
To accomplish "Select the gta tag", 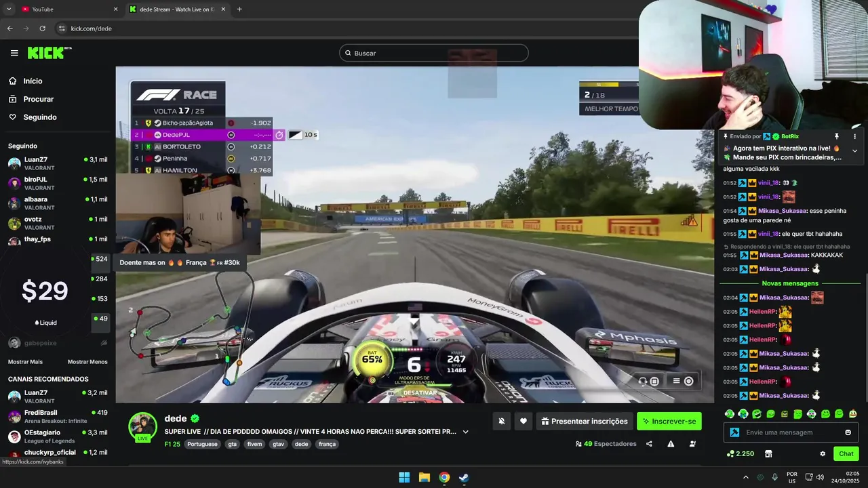I will point(233,445).
